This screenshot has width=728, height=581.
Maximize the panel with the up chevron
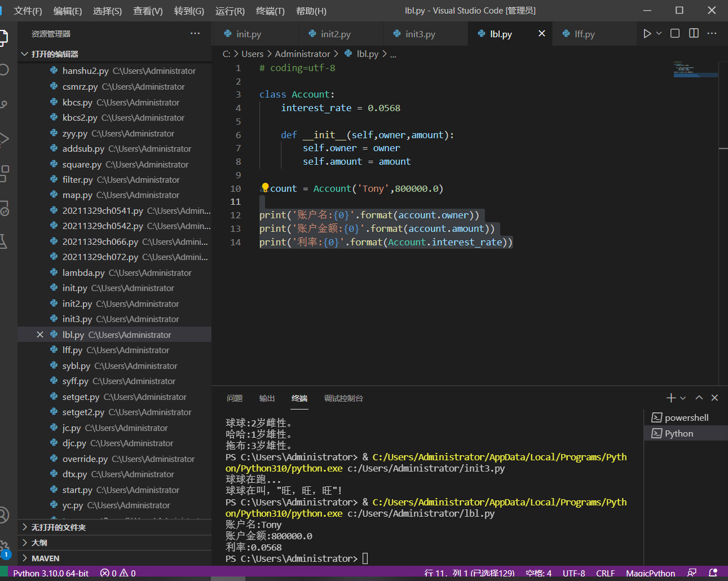tap(699, 398)
